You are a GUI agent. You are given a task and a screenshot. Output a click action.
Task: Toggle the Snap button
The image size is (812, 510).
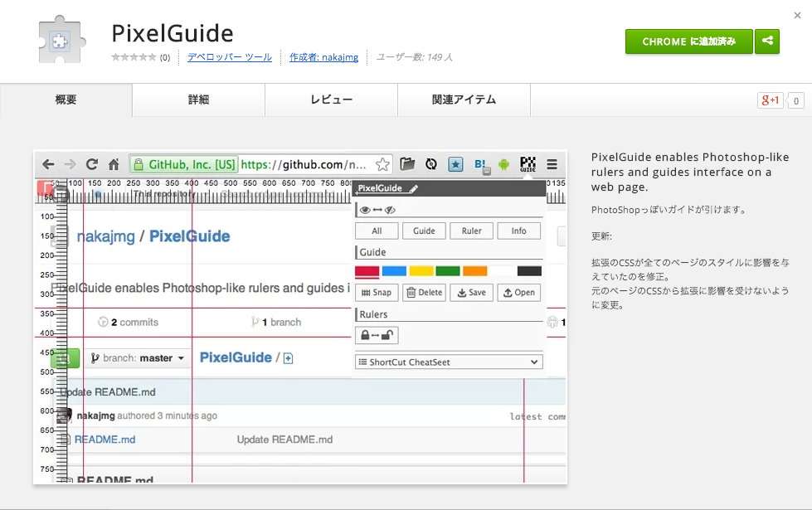point(377,293)
